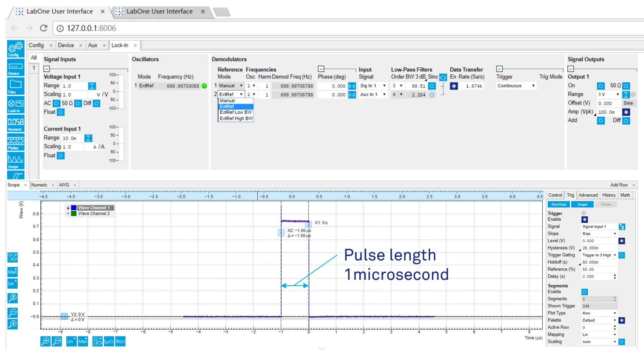Click the vertical Lin scale button
This screenshot has height=352, width=644.
(x=13, y=283)
